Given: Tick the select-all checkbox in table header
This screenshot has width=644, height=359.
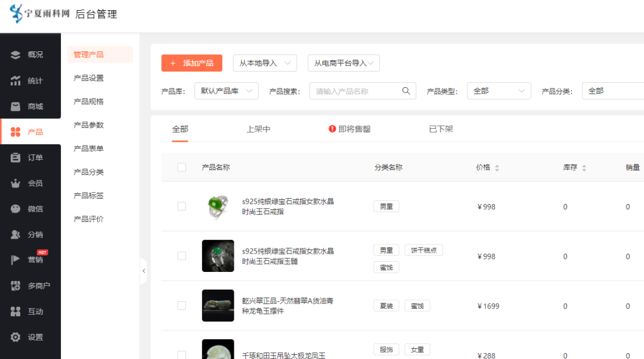Looking at the screenshot, I should [181, 167].
